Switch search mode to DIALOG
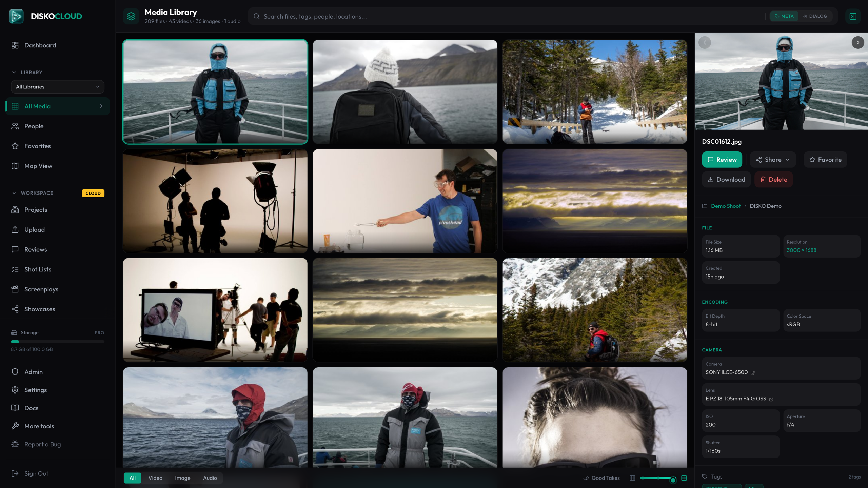Image resolution: width=868 pixels, height=488 pixels. pyautogui.click(x=815, y=16)
